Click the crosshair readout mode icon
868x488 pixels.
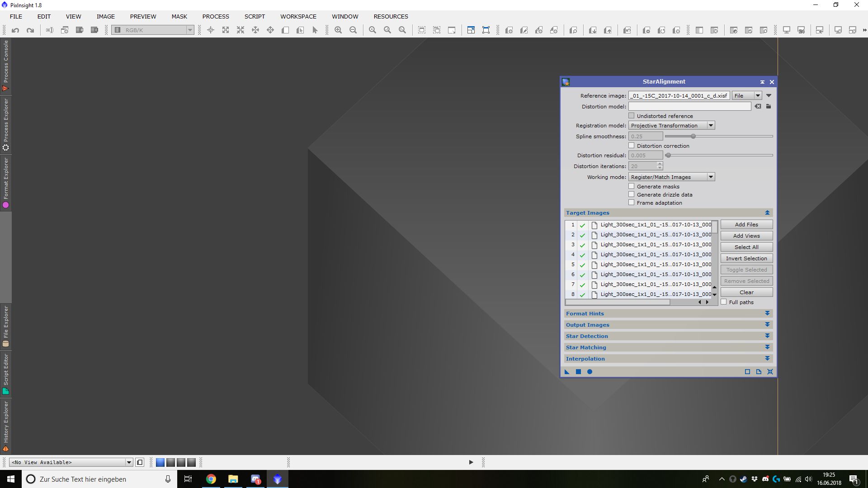tap(211, 30)
